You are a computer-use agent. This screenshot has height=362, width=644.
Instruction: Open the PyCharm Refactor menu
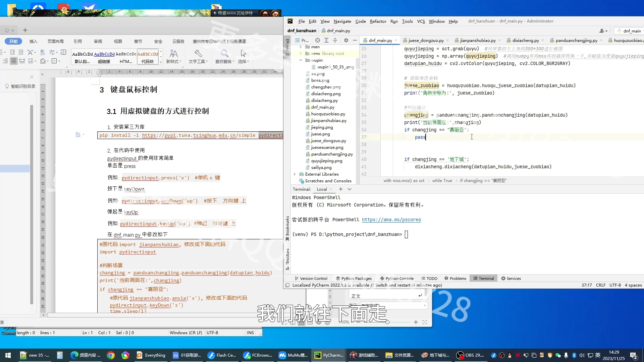378,21
